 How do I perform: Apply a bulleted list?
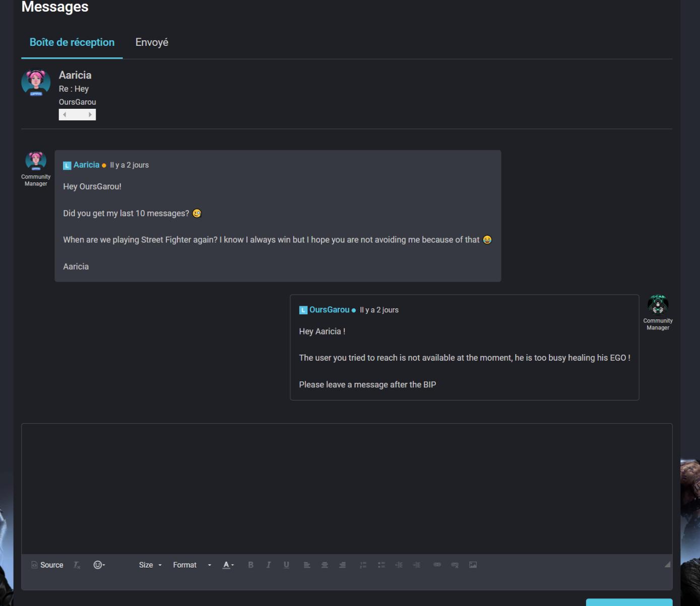coord(381,565)
